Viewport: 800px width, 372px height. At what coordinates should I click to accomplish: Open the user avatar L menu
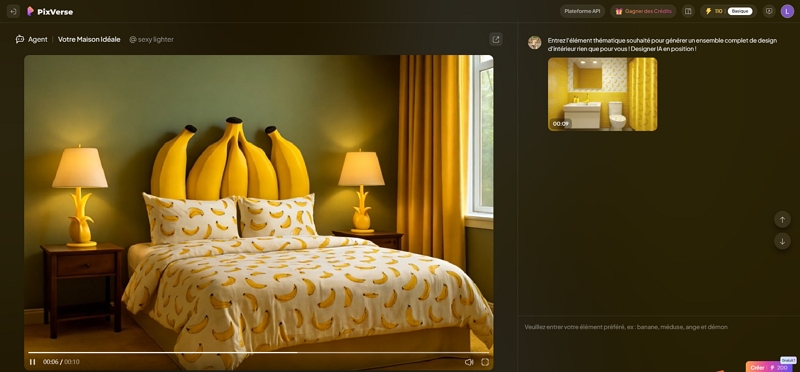tap(787, 11)
